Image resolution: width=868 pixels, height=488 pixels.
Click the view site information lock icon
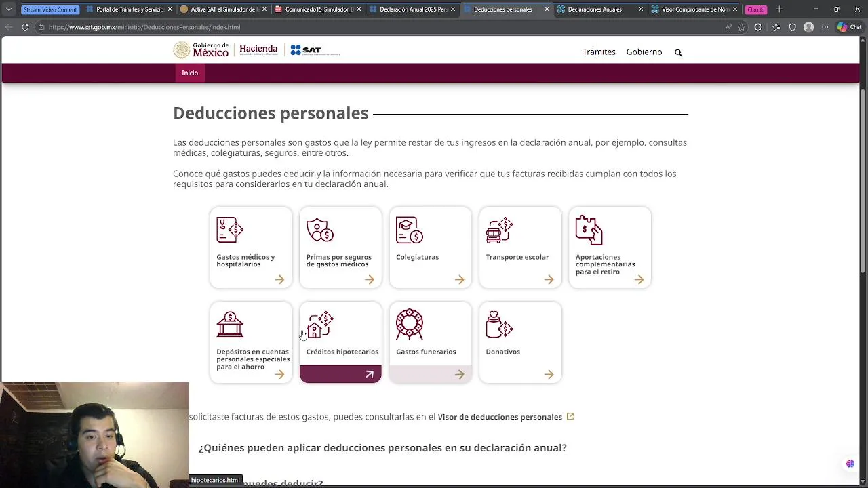[x=41, y=27]
